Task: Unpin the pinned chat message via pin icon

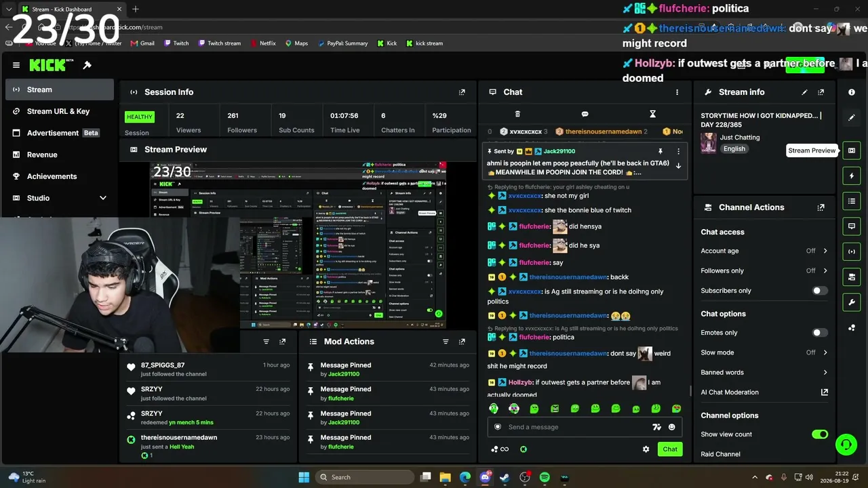Action: 660,151
